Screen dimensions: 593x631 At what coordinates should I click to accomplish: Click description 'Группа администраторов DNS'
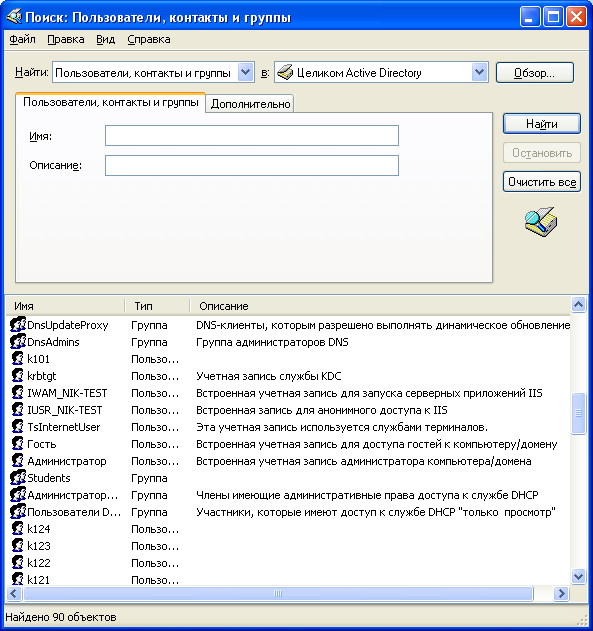(272, 342)
